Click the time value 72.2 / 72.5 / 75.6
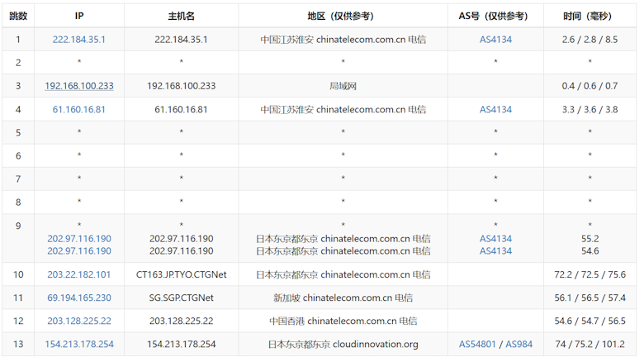 click(x=590, y=274)
